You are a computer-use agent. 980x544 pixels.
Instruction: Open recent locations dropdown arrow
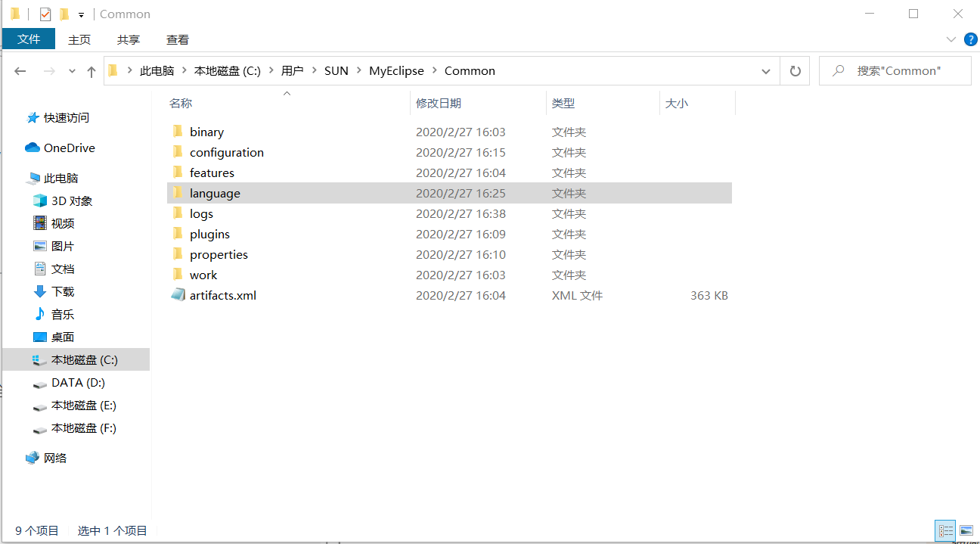(x=72, y=71)
